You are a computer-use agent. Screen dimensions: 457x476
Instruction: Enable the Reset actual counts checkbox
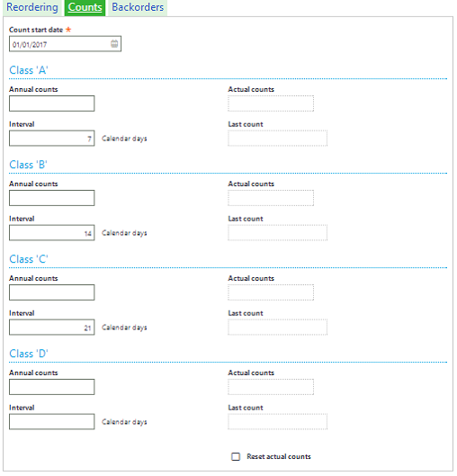(236, 456)
